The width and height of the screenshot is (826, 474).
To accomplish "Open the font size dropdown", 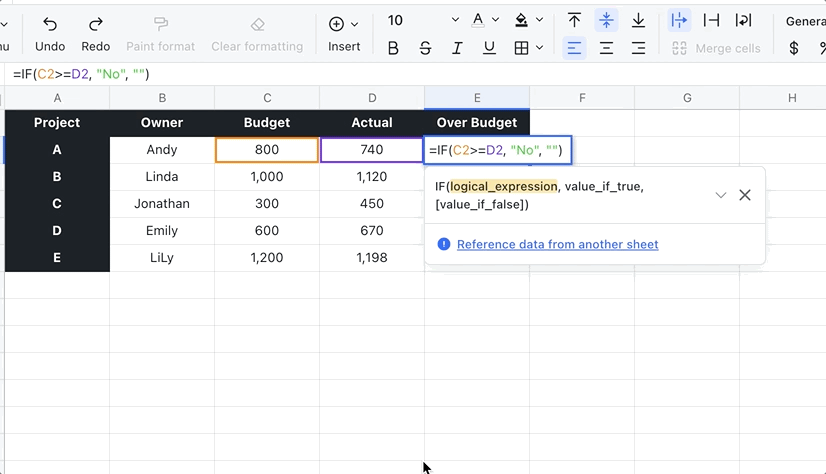I will (455, 20).
